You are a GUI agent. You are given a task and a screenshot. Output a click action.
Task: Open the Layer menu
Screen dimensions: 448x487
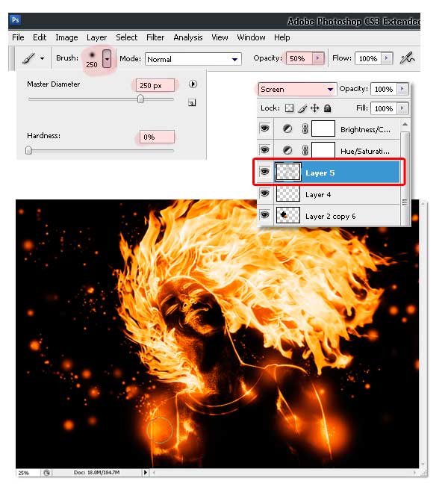coord(96,37)
